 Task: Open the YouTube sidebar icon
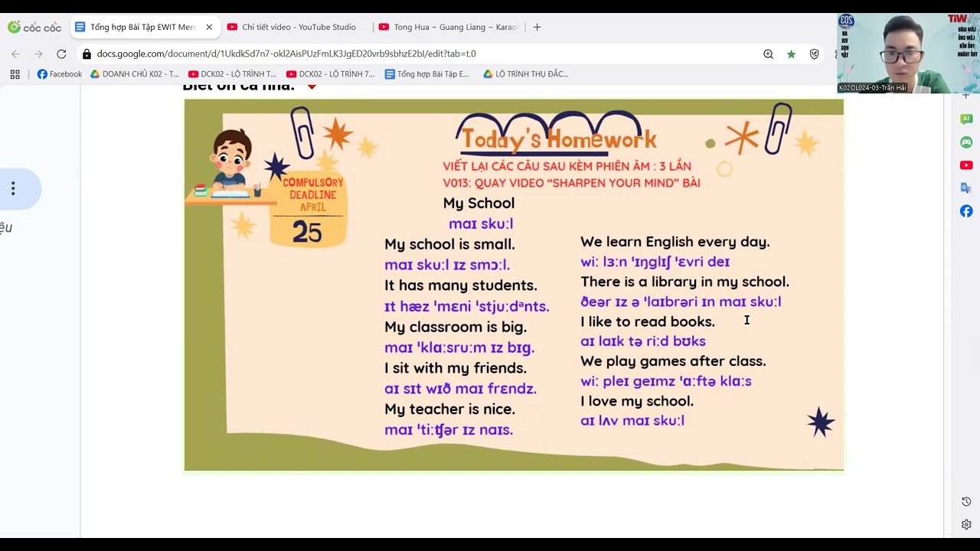(966, 165)
